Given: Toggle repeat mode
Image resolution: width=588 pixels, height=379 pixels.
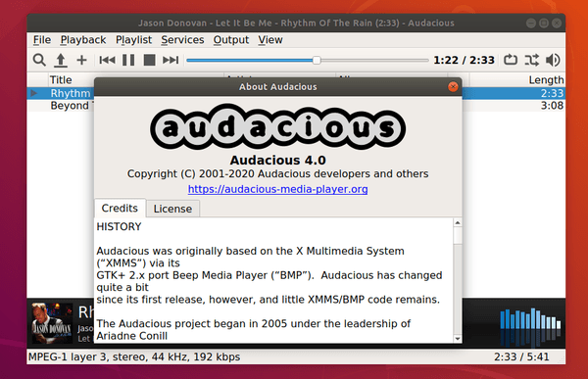Looking at the screenshot, I should click(x=511, y=60).
